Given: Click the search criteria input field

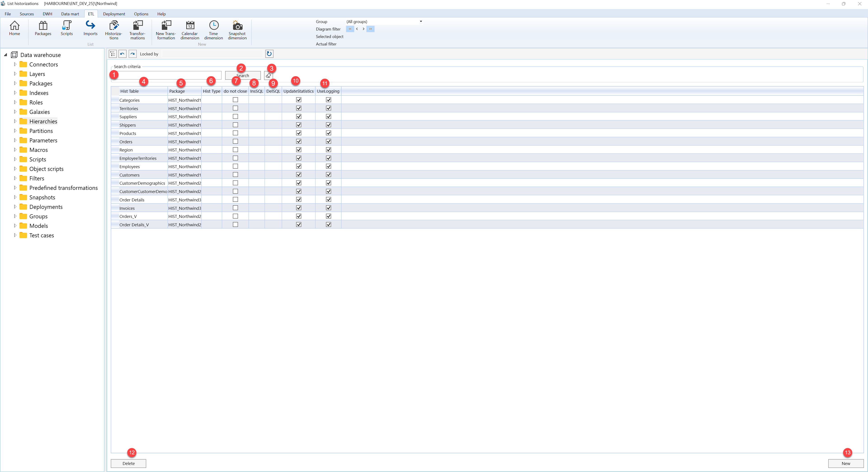Looking at the screenshot, I should [166, 76].
